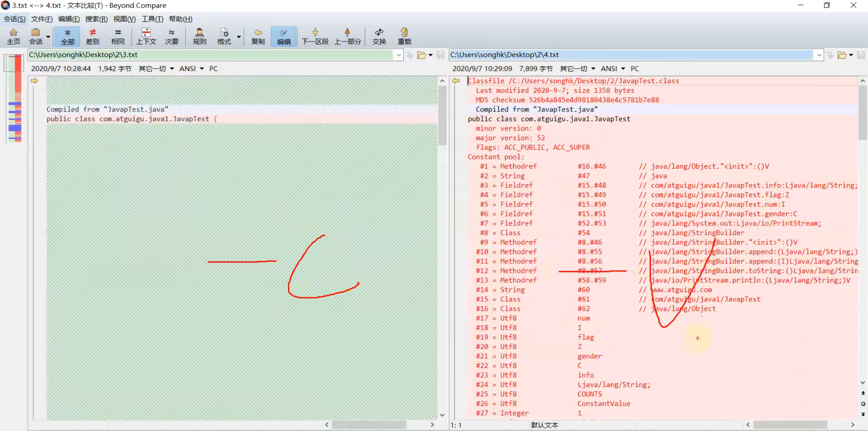
Task: Open the Format (格式) tool
Action: click(x=224, y=36)
